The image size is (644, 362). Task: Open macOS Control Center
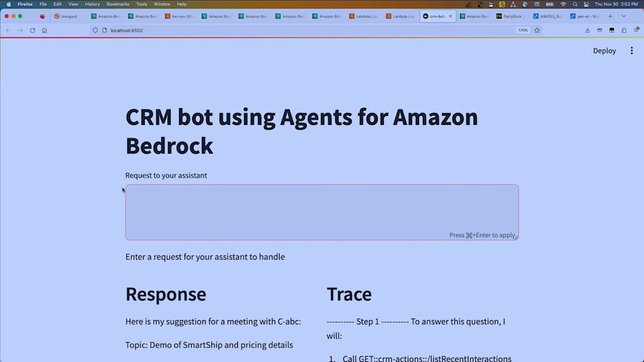[586, 4]
